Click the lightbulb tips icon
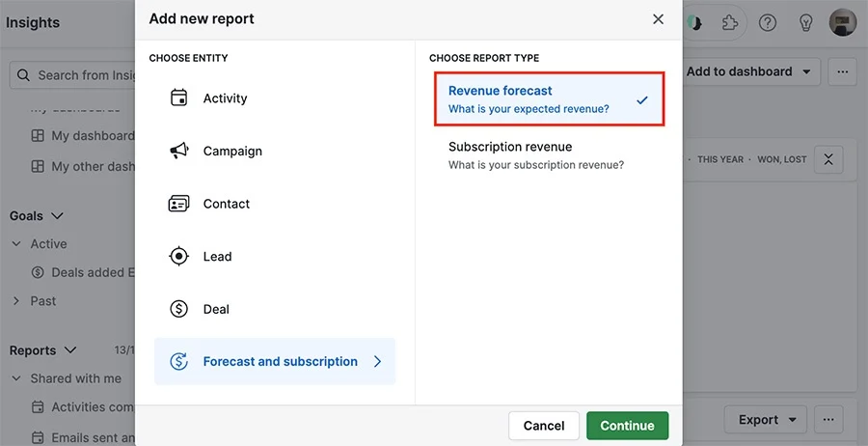The height and width of the screenshot is (446, 868). coord(805,22)
